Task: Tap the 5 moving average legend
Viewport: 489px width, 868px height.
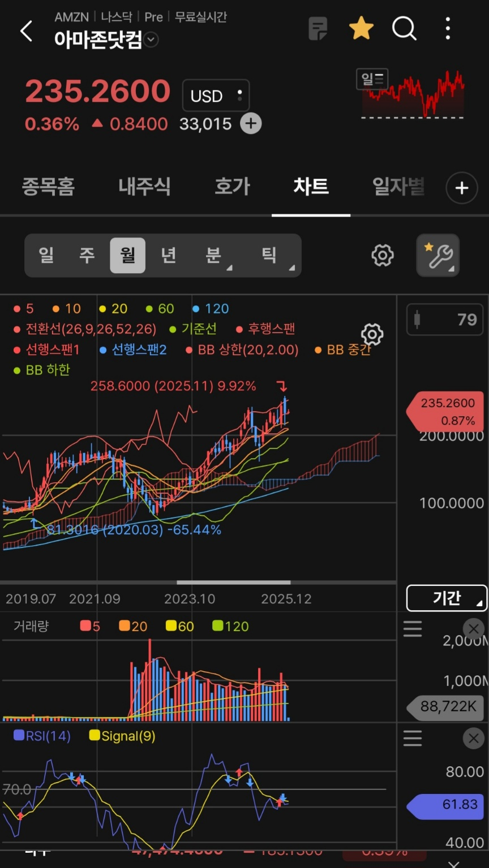Action: 24,308
